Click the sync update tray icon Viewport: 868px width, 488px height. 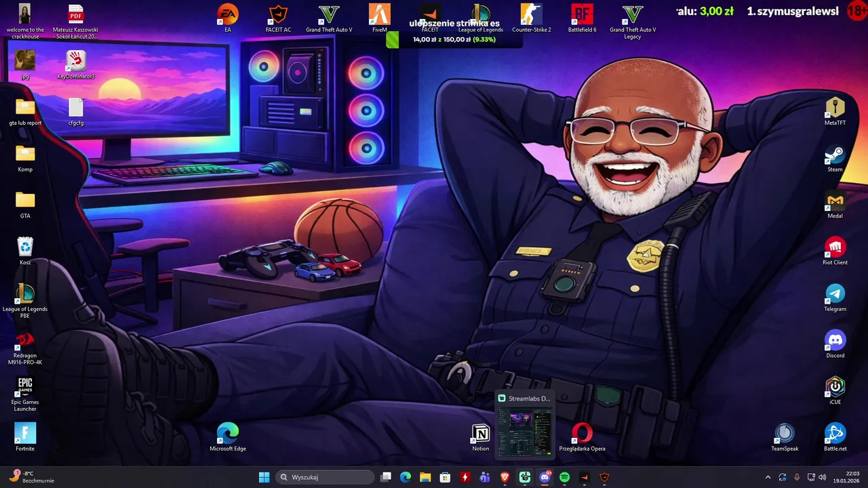[x=782, y=477]
